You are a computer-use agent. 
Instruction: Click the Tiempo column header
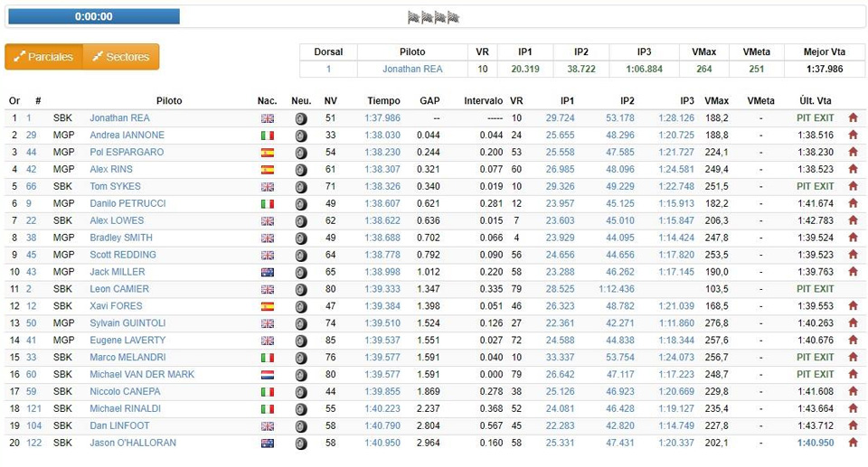tap(383, 100)
